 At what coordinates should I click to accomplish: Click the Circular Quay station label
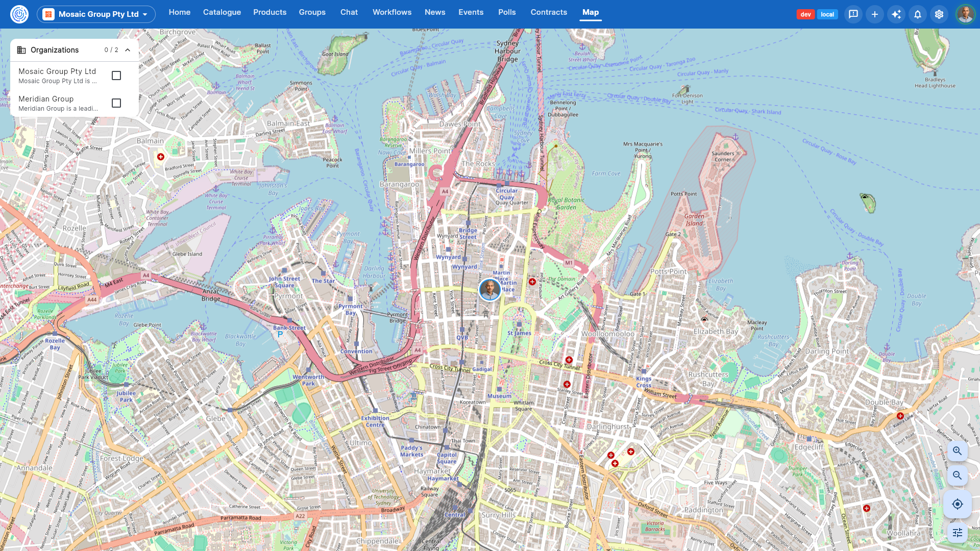pyautogui.click(x=507, y=194)
